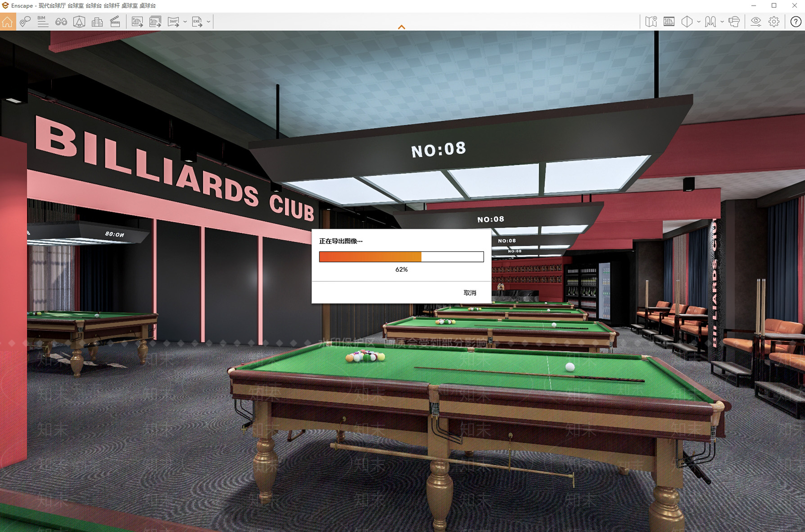The width and height of the screenshot is (805, 532).
Task: Enable the VR headset icon
Action: pos(734,22)
